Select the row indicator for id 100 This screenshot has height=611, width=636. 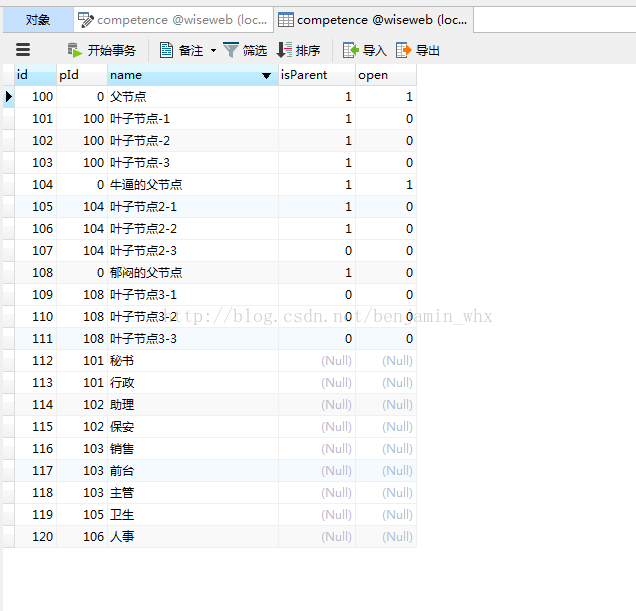click(9, 97)
